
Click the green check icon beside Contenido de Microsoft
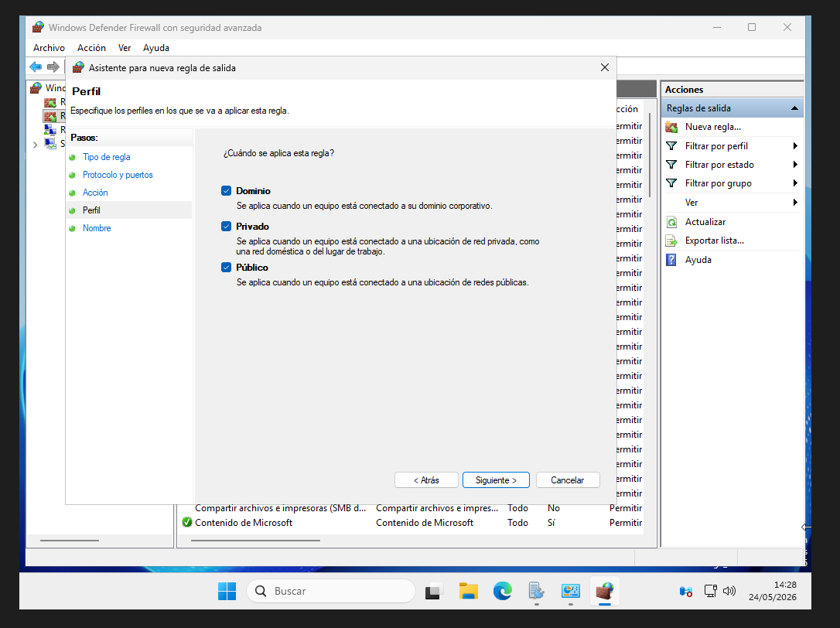tap(187, 523)
